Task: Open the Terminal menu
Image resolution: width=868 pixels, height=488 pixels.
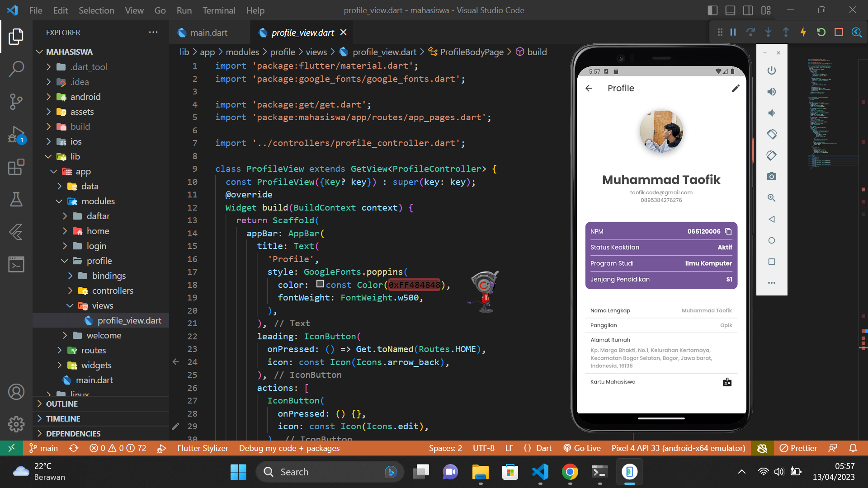Action: coord(219,10)
